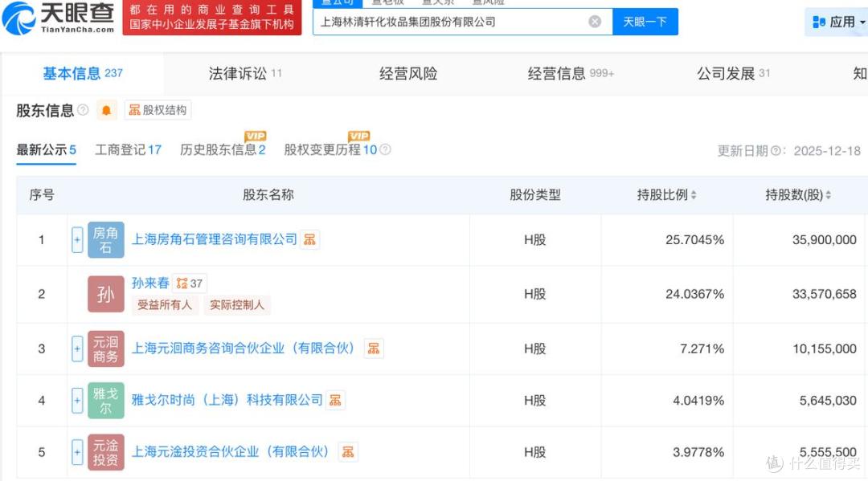
Task: Open the 公司发展 tab
Action: click(734, 73)
